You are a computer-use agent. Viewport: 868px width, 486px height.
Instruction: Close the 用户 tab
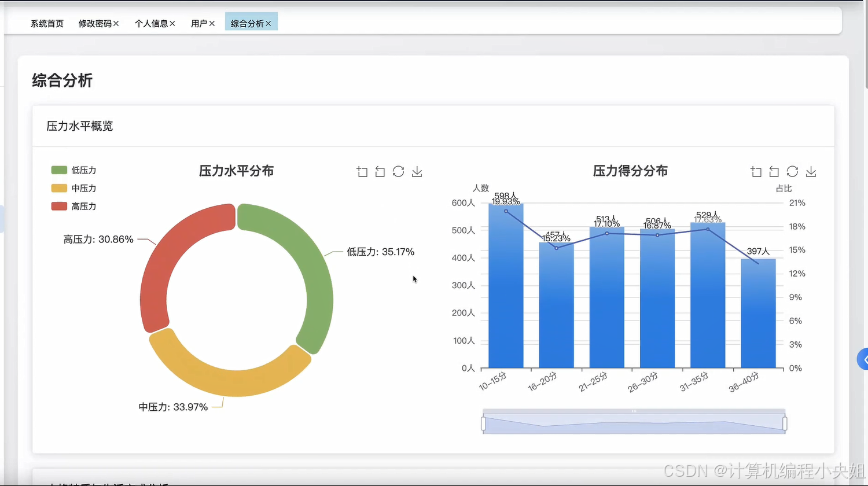coord(212,24)
